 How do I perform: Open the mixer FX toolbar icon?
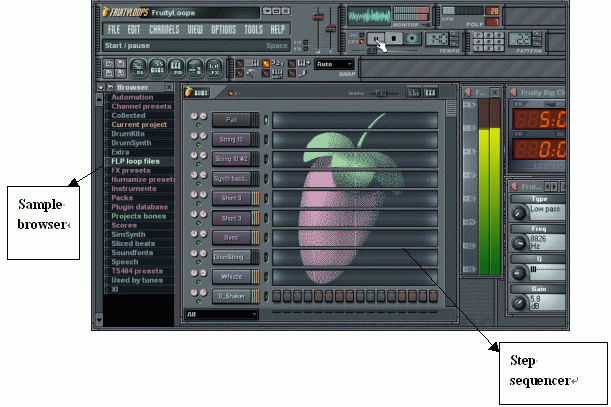214,68
